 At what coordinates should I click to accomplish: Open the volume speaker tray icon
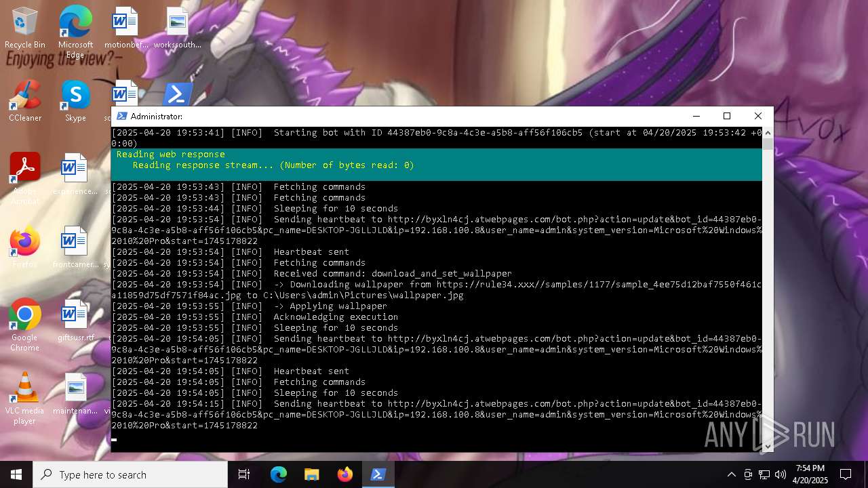(781, 474)
